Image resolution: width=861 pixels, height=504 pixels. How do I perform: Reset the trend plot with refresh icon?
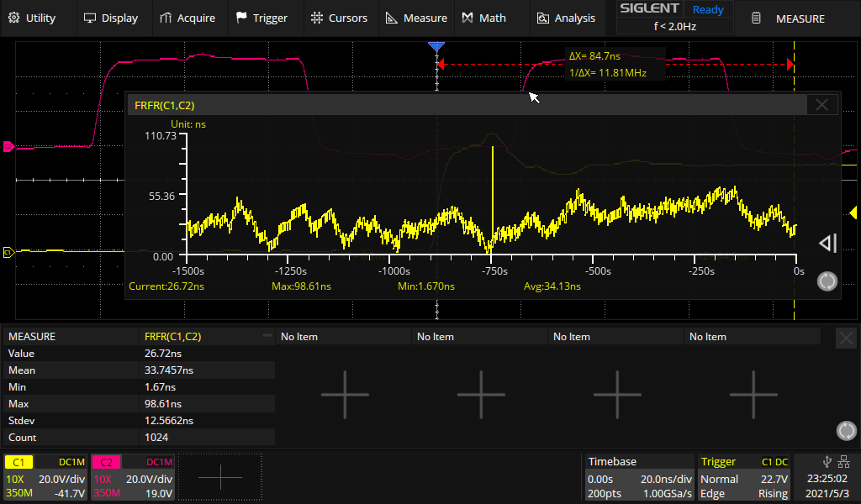point(827,281)
